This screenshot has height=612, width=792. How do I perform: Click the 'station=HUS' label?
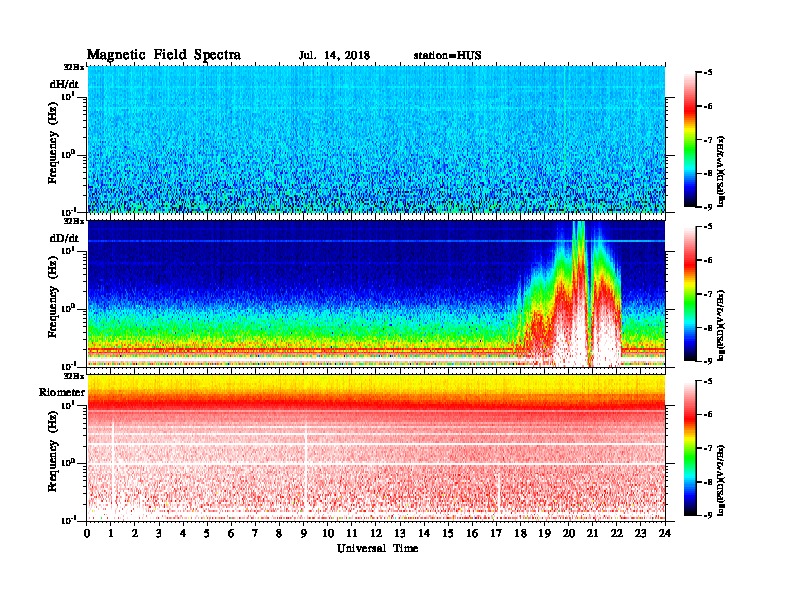point(447,56)
